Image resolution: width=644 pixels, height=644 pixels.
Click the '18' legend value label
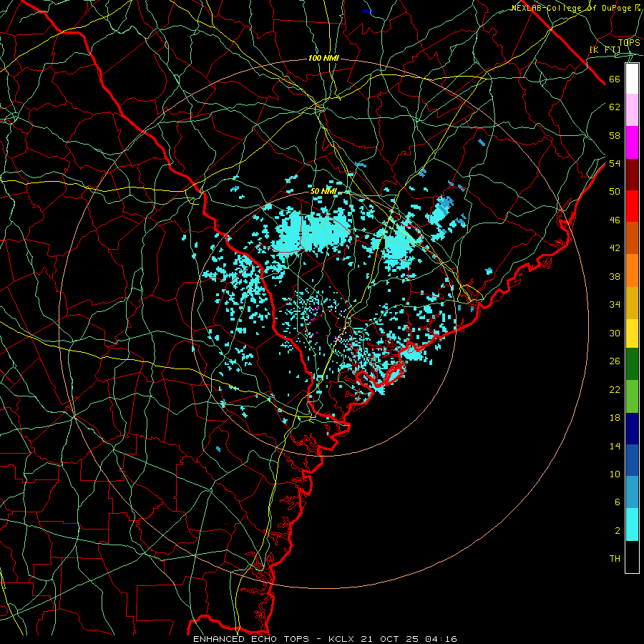[615, 418]
